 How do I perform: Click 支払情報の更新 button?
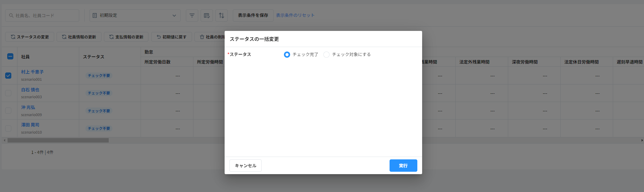[x=126, y=37]
